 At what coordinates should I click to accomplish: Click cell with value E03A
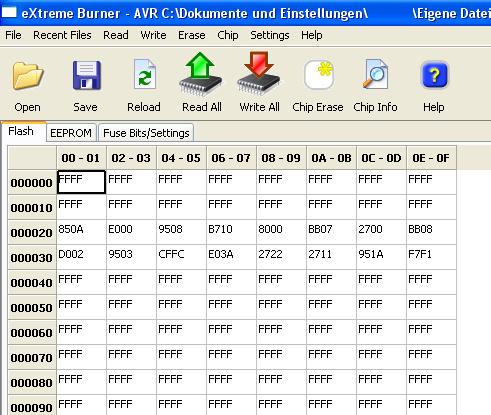pyautogui.click(x=231, y=257)
